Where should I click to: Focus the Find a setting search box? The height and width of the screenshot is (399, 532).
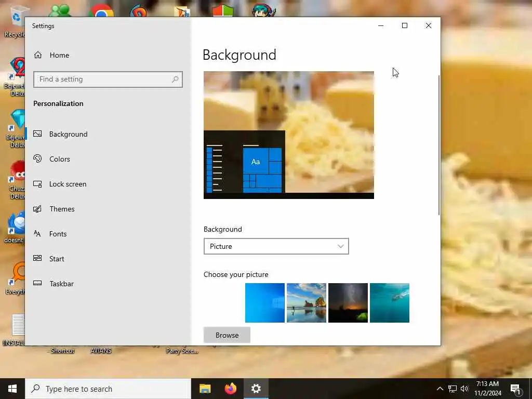[x=108, y=79]
